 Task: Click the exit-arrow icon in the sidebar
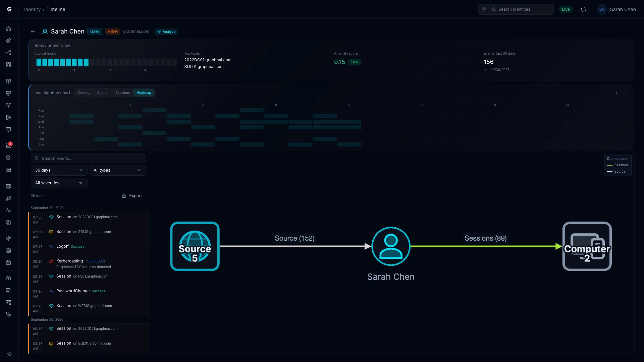click(8, 117)
